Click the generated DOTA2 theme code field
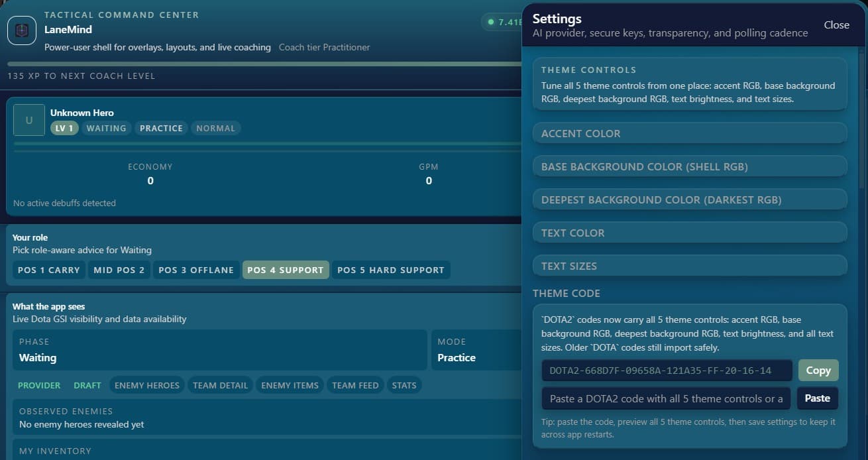The height and width of the screenshot is (460, 868). click(x=667, y=371)
